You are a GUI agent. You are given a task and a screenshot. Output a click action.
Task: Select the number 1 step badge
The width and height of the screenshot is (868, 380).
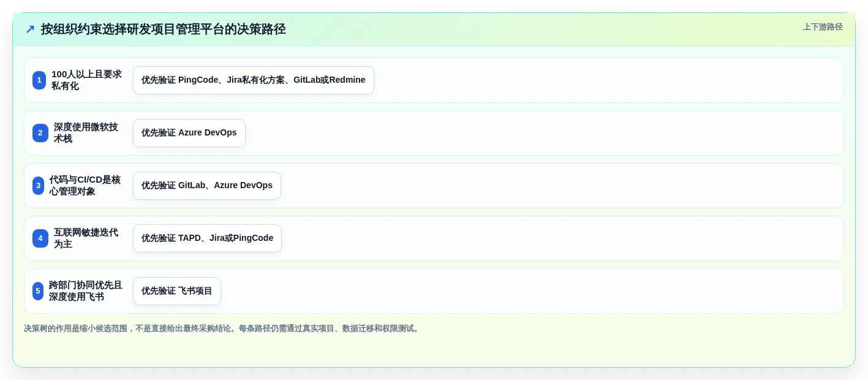pyautogui.click(x=39, y=80)
